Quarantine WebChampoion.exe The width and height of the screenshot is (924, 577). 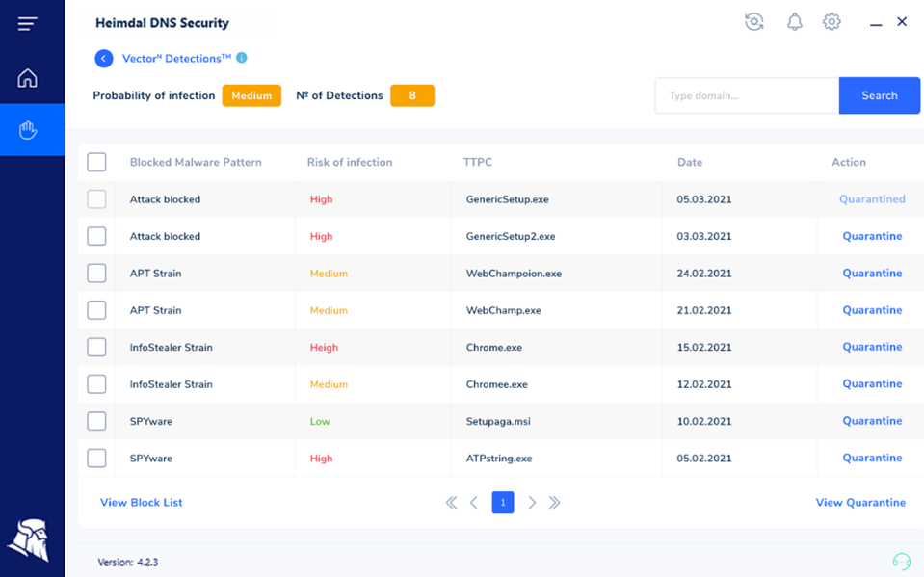point(872,273)
